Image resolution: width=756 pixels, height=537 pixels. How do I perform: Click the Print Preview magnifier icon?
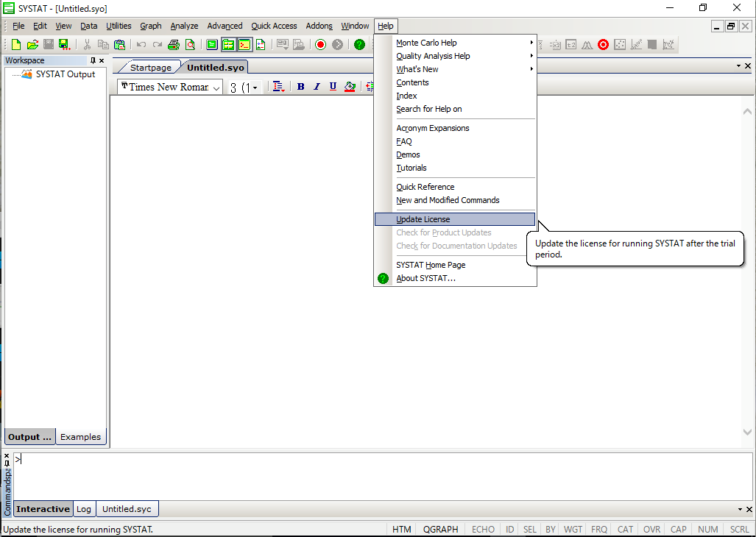click(x=190, y=45)
